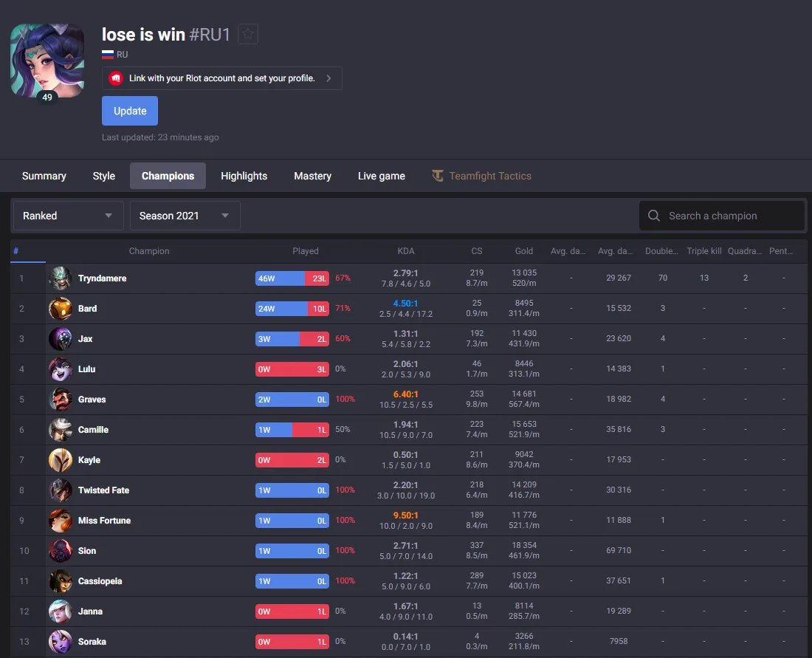Viewport: 812px width, 658px height.
Task: Click the Camille champion icon
Action: 60,430
